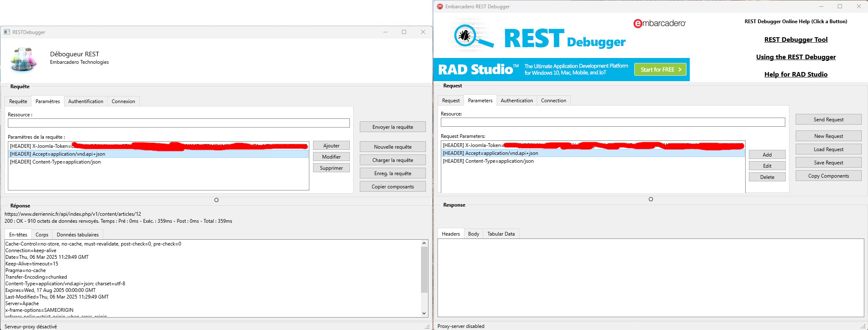Open the Authentication tab
This screenshot has height=330, width=868.
516,101
